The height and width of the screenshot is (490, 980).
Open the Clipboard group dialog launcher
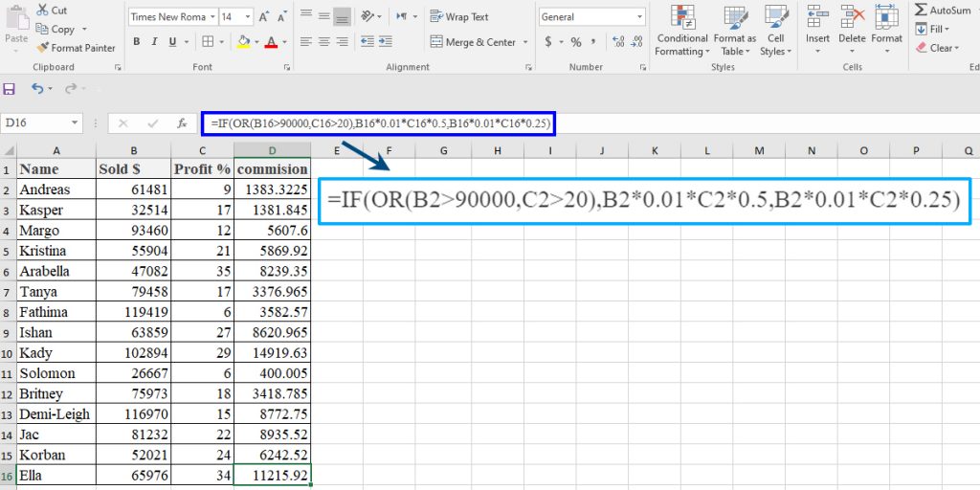(x=118, y=67)
